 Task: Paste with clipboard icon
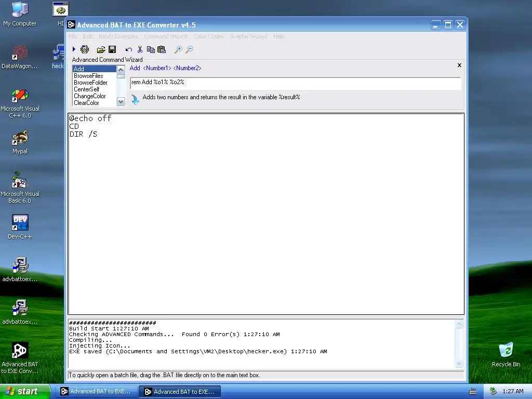162,49
